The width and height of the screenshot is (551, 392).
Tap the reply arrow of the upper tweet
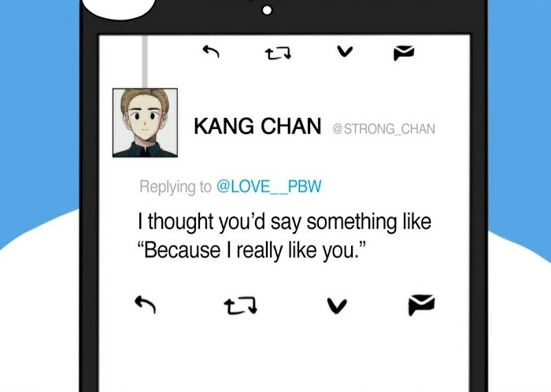[x=211, y=52]
